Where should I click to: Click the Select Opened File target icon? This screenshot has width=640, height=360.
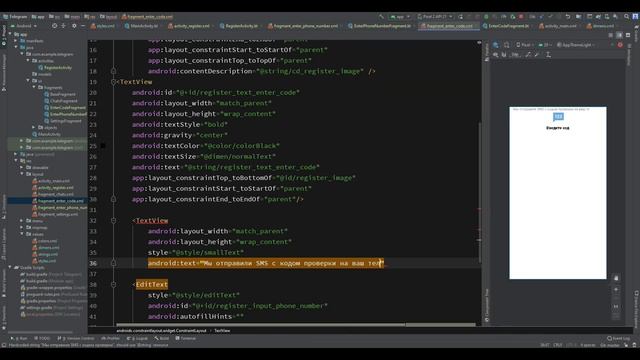click(54, 26)
